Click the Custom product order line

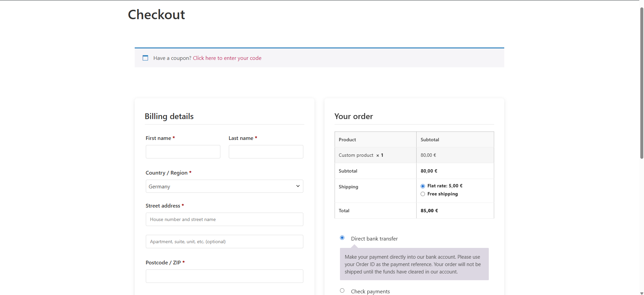(356, 155)
